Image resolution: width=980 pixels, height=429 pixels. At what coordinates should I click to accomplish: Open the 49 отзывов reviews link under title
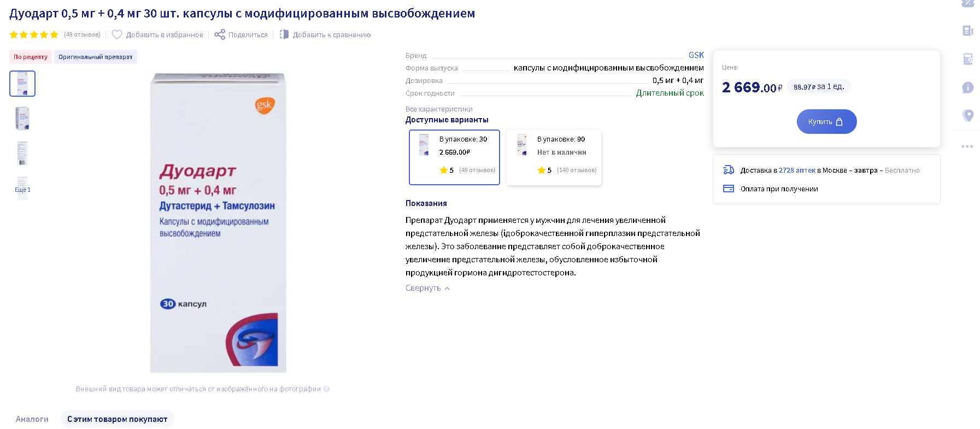(x=82, y=34)
